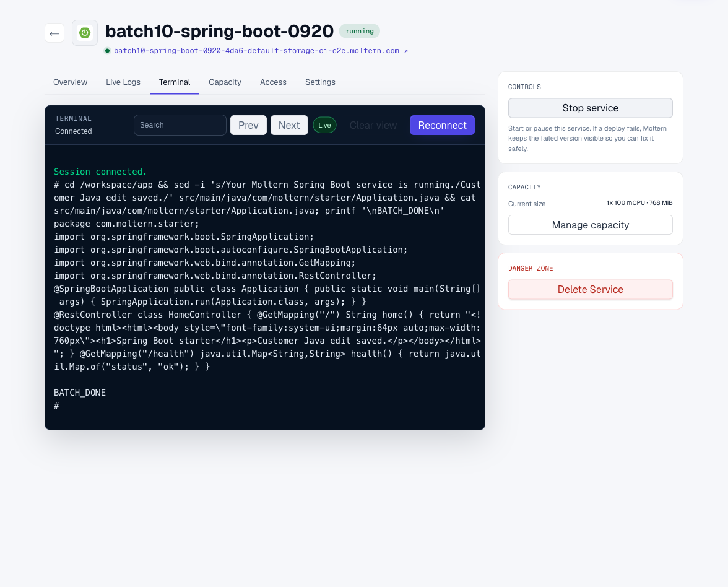Click the back arrow button
The width and height of the screenshot is (728, 587).
click(54, 33)
